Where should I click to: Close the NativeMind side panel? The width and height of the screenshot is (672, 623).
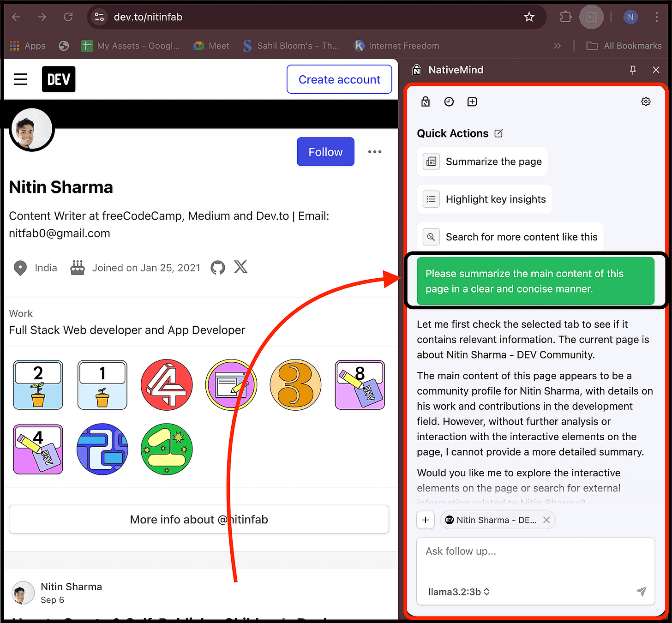click(656, 70)
